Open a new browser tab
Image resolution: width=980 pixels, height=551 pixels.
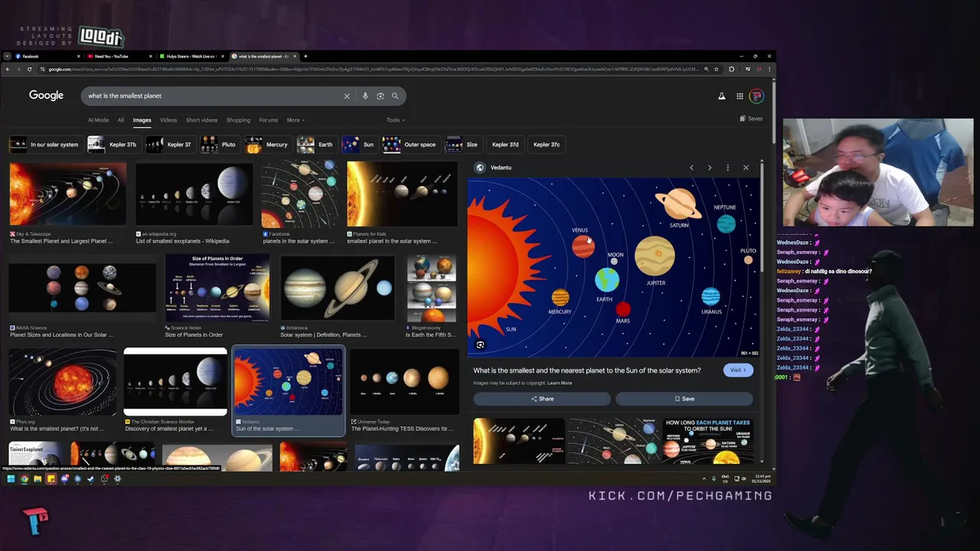[305, 56]
